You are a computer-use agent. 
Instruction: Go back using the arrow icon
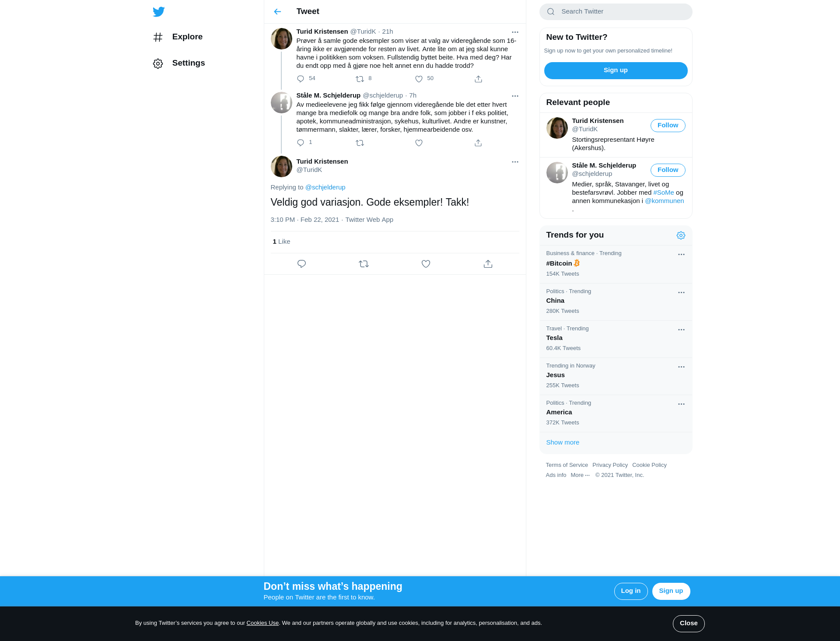click(x=277, y=12)
